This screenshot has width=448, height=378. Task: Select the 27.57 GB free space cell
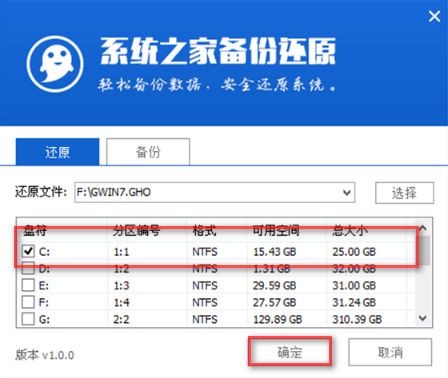click(x=274, y=303)
